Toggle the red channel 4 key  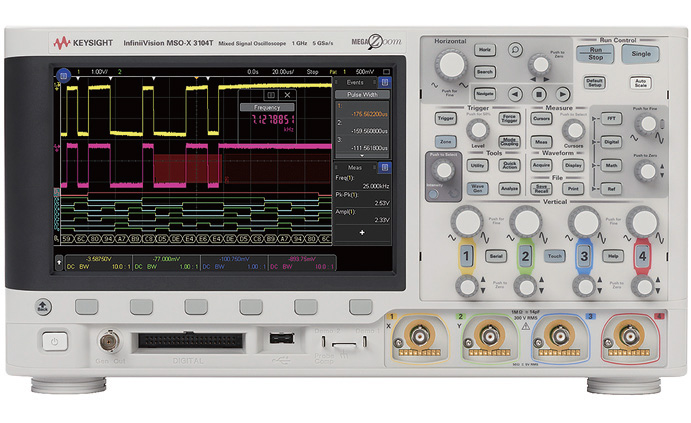(642, 256)
